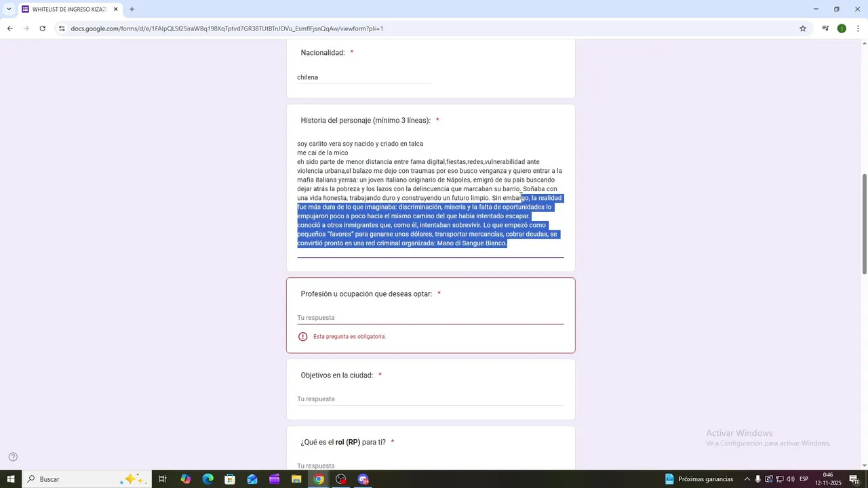
Task: Open Outlook mail from the taskbar
Action: 252,479
